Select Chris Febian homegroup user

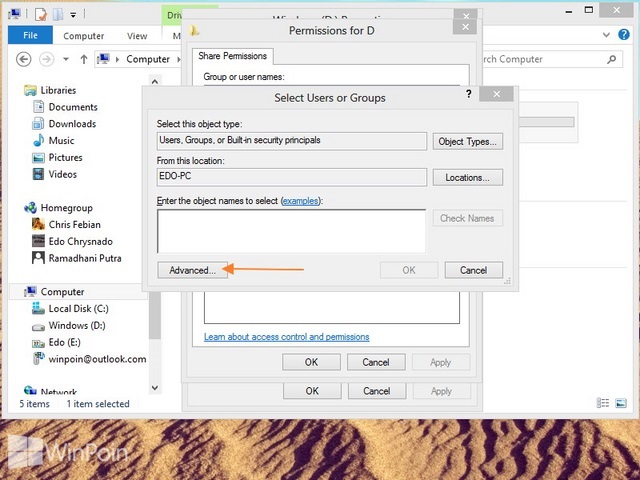click(x=74, y=224)
